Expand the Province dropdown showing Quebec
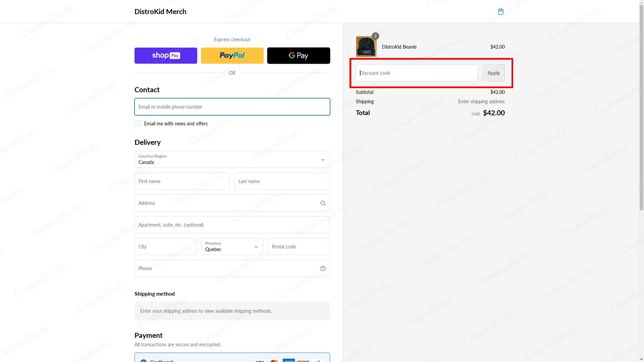644x362 pixels. pyautogui.click(x=232, y=247)
